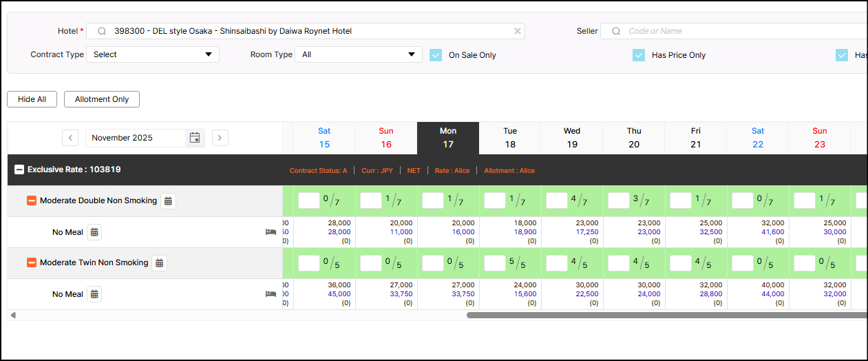Select the Mon 17 date column header

coord(447,138)
